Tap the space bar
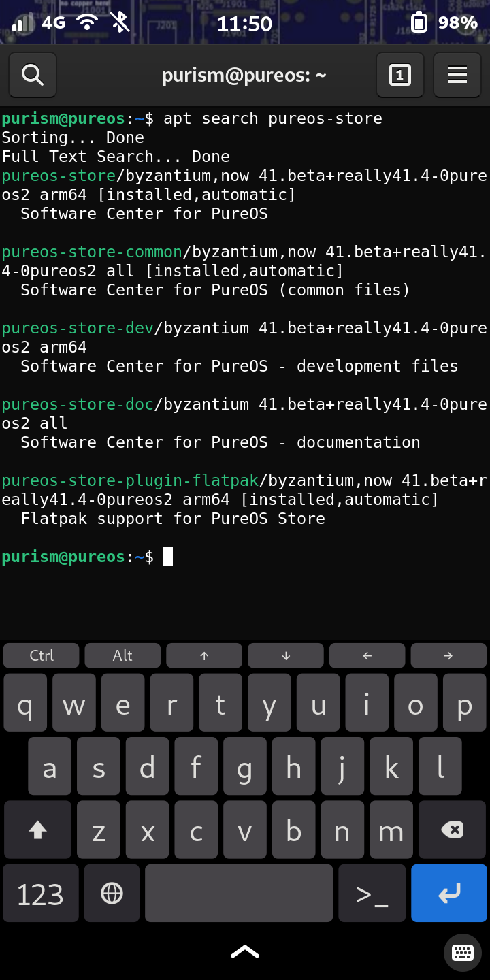This screenshot has width=490, height=980. click(239, 894)
